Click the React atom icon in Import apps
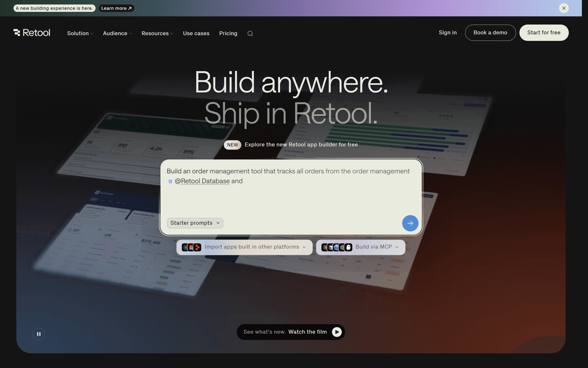Image resolution: width=588 pixels, height=368 pixels. coord(185,248)
